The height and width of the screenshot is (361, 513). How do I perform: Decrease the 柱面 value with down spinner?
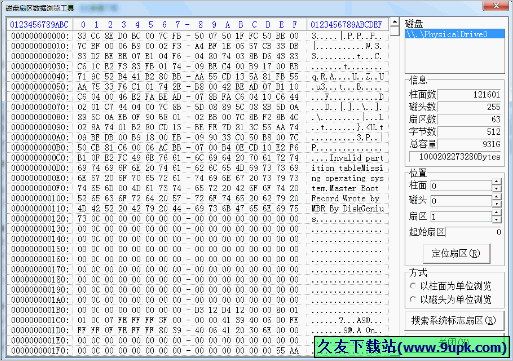(x=497, y=189)
